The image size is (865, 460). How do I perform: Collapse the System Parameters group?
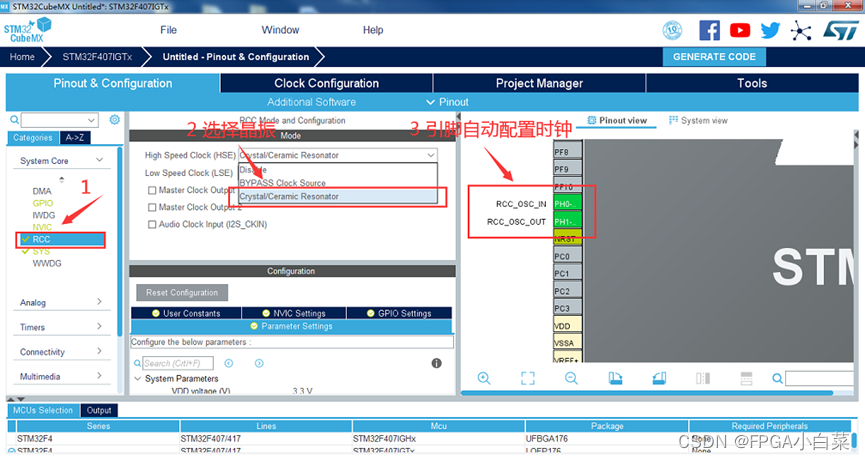pyautogui.click(x=138, y=378)
